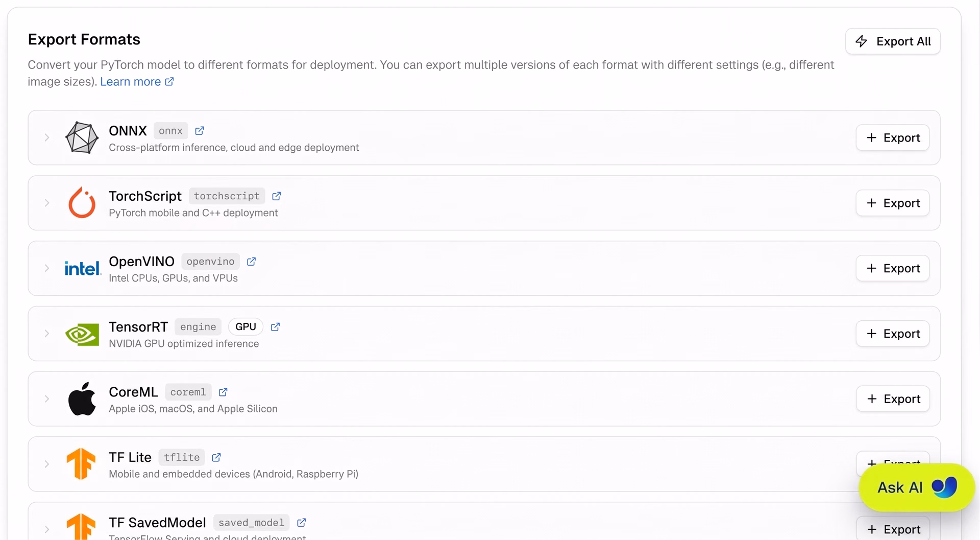Open OpenVINO external link icon
This screenshot has width=980, height=540.
252,262
